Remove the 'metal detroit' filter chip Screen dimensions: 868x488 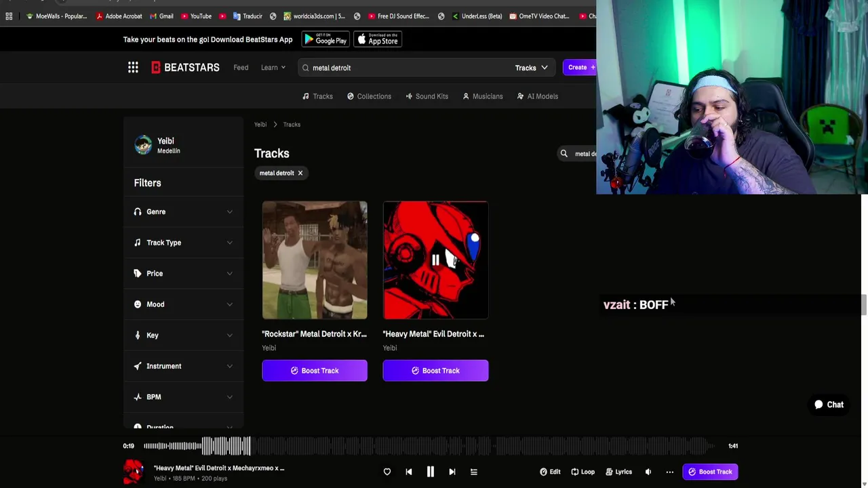tap(300, 173)
